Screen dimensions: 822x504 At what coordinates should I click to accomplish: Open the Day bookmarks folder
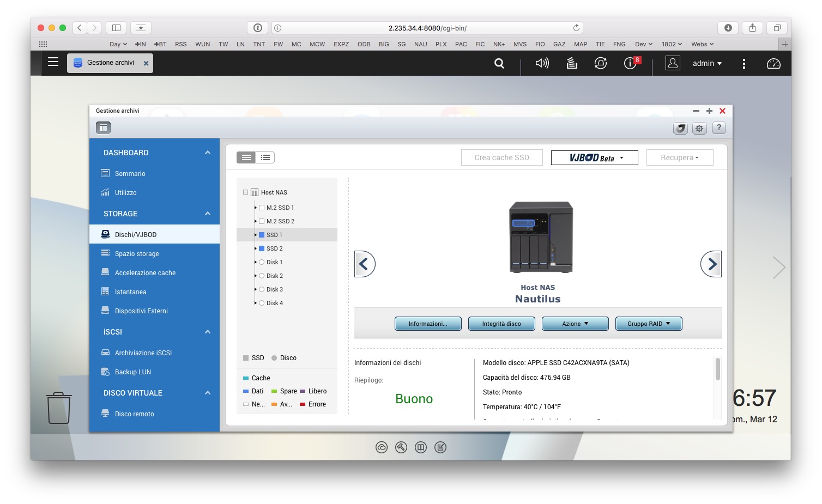point(118,44)
